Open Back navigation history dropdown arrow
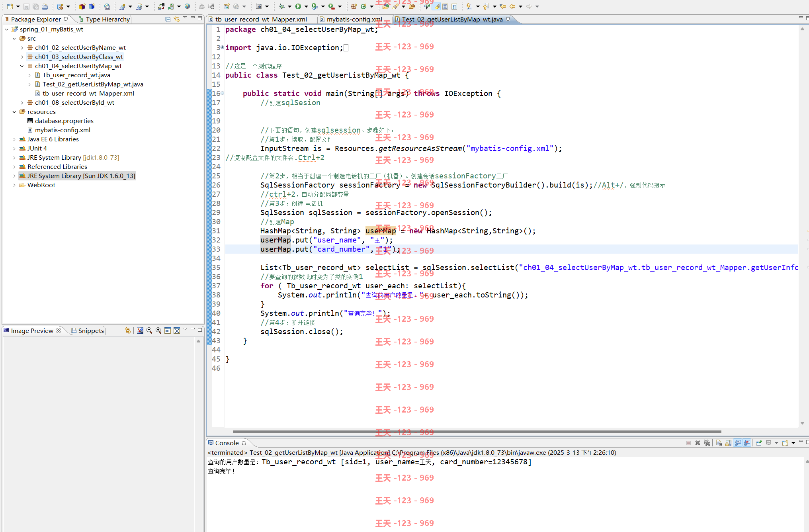Viewport: 809px width, 532px height. (x=520, y=6)
